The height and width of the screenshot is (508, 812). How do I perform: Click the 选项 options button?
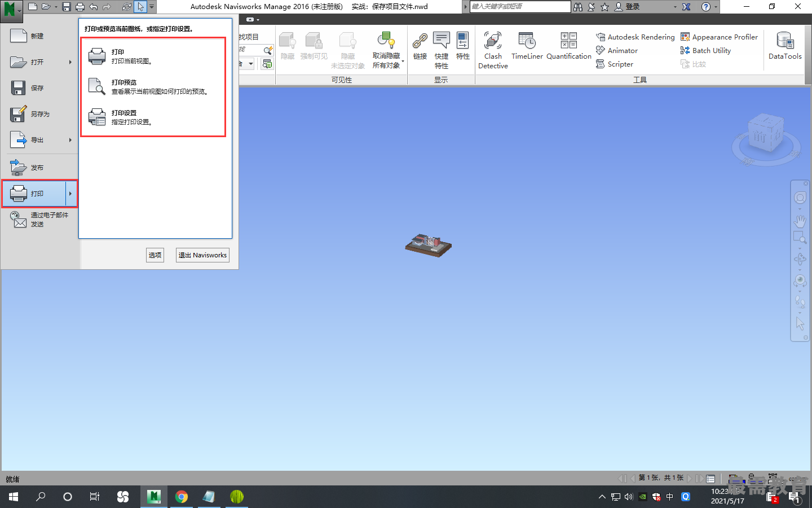pos(155,255)
